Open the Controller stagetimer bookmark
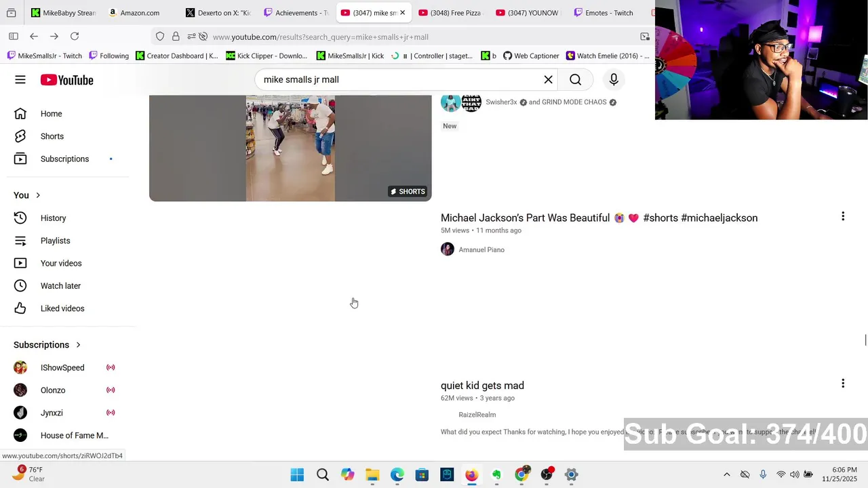 click(432, 56)
